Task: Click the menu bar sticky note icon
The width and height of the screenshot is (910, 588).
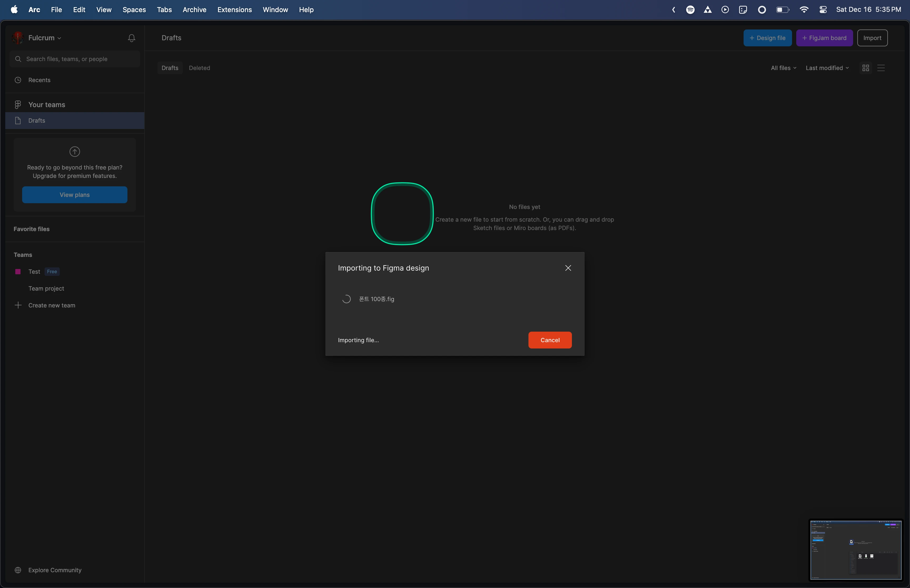Action: tap(743, 9)
